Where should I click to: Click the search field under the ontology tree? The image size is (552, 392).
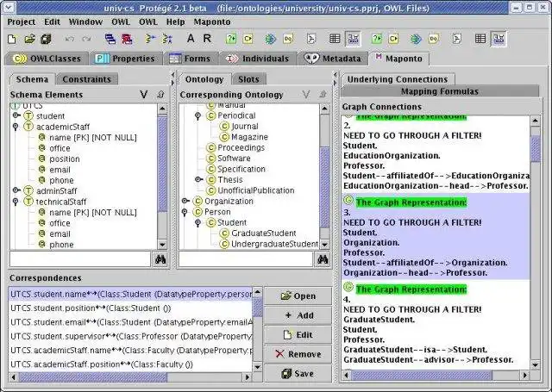[246, 259]
